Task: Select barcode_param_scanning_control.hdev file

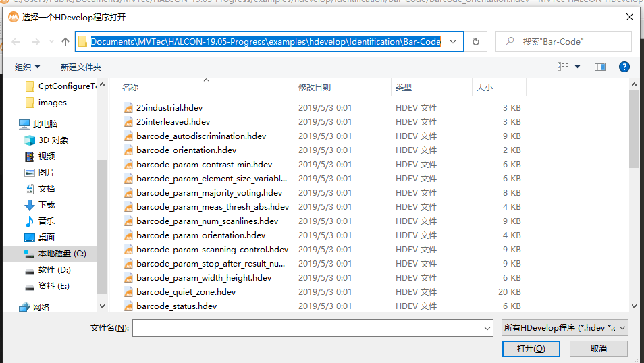Action: coord(212,249)
